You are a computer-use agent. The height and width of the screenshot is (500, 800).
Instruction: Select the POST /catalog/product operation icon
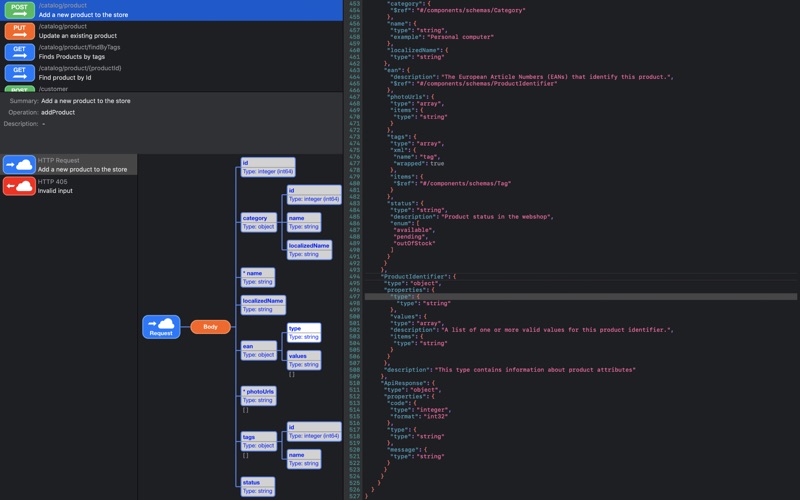pos(19,10)
